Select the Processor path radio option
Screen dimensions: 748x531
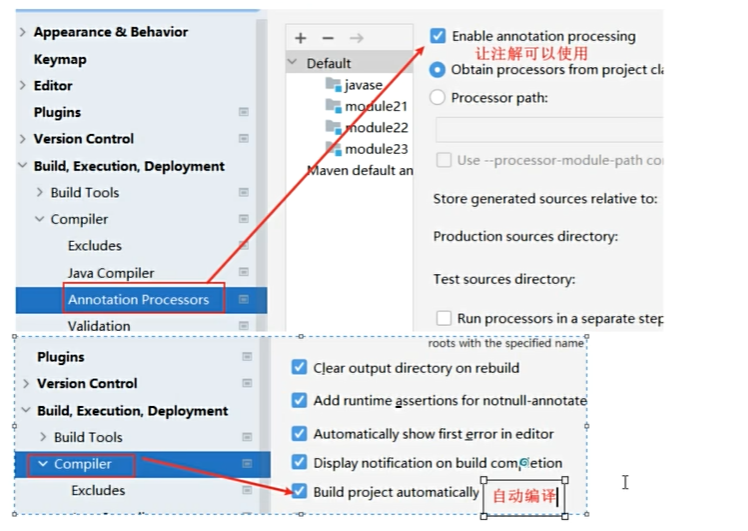click(x=437, y=97)
